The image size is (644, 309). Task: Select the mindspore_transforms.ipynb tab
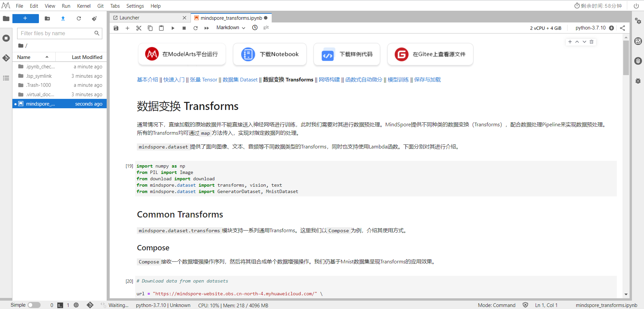click(x=231, y=18)
